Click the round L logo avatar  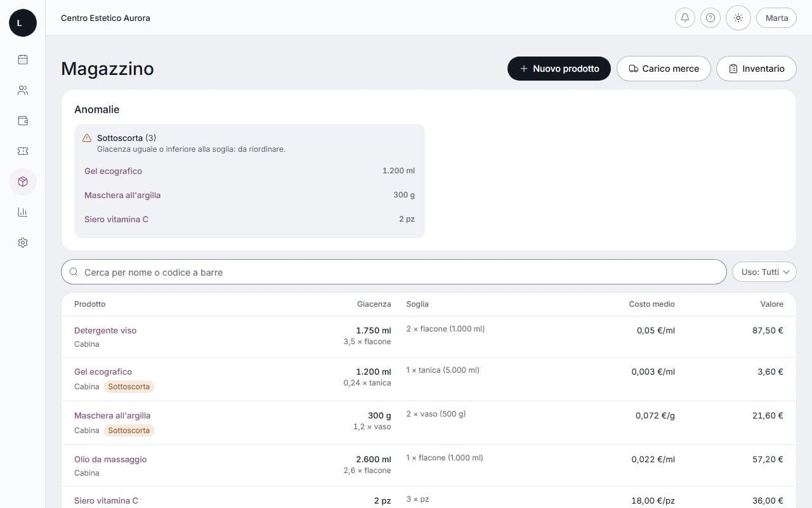click(x=23, y=23)
